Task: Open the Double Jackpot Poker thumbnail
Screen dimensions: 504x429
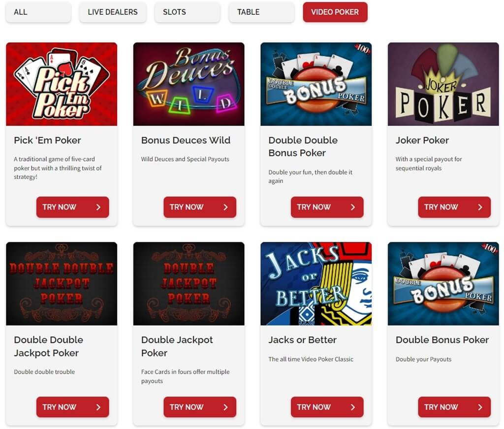Action: tap(189, 284)
